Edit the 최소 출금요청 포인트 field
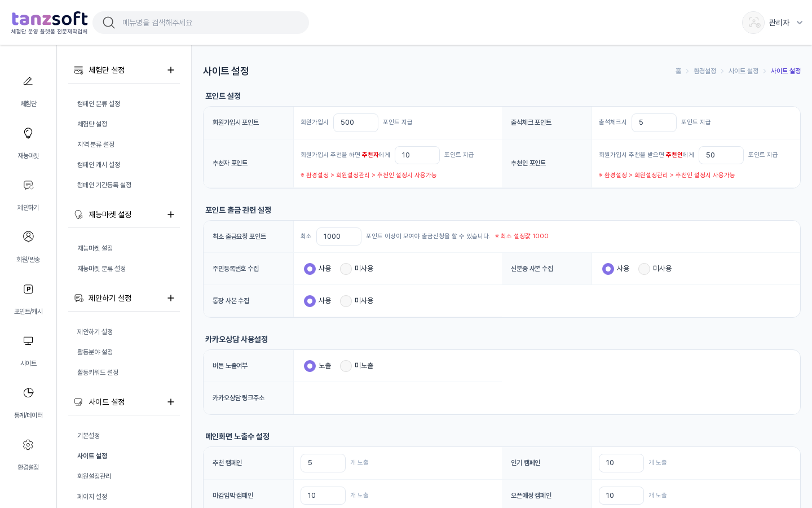Image resolution: width=812 pixels, height=508 pixels. (x=339, y=237)
